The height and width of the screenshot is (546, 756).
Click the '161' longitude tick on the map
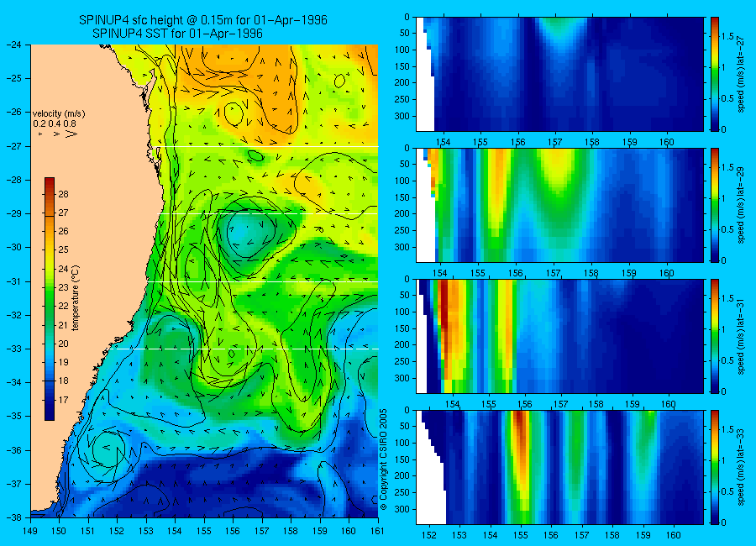coord(377,532)
